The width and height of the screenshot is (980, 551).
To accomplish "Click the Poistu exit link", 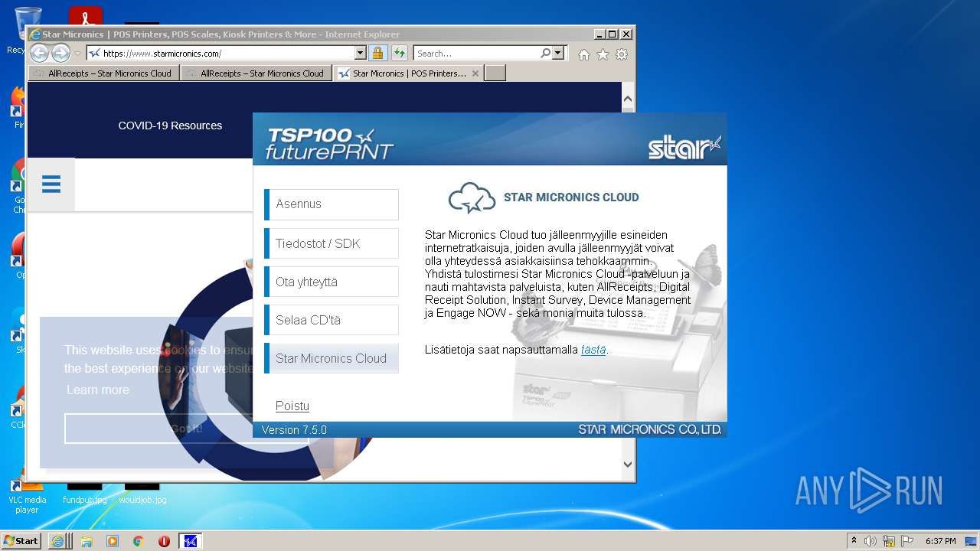I will click(x=292, y=406).
